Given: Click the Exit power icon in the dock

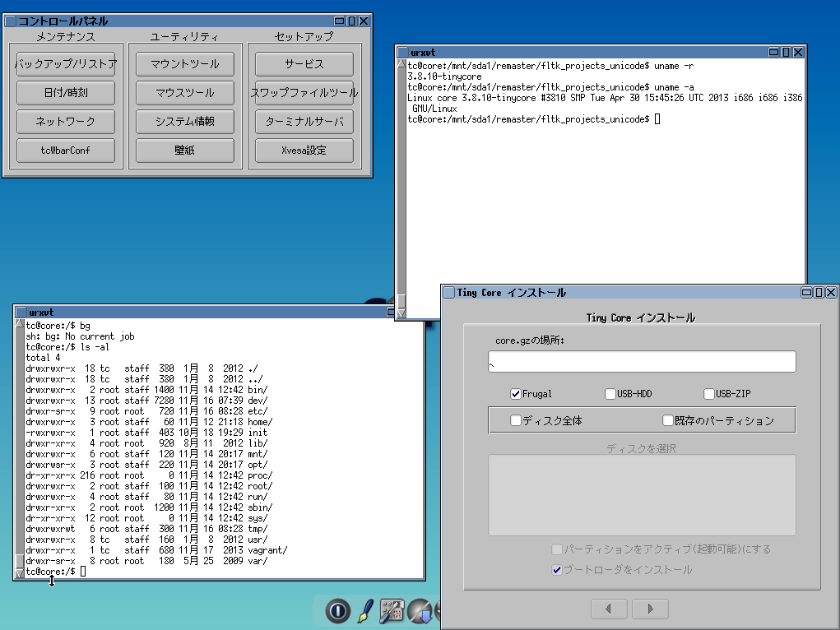Looking at the screenshot, I should point(338,611).
